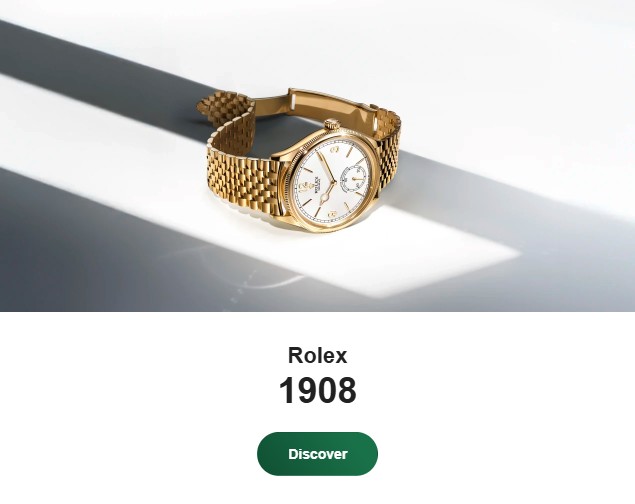The width and height of the screenshot is (635, 504).
Task: Click the bracelet links right of the case
Action: 388,160
